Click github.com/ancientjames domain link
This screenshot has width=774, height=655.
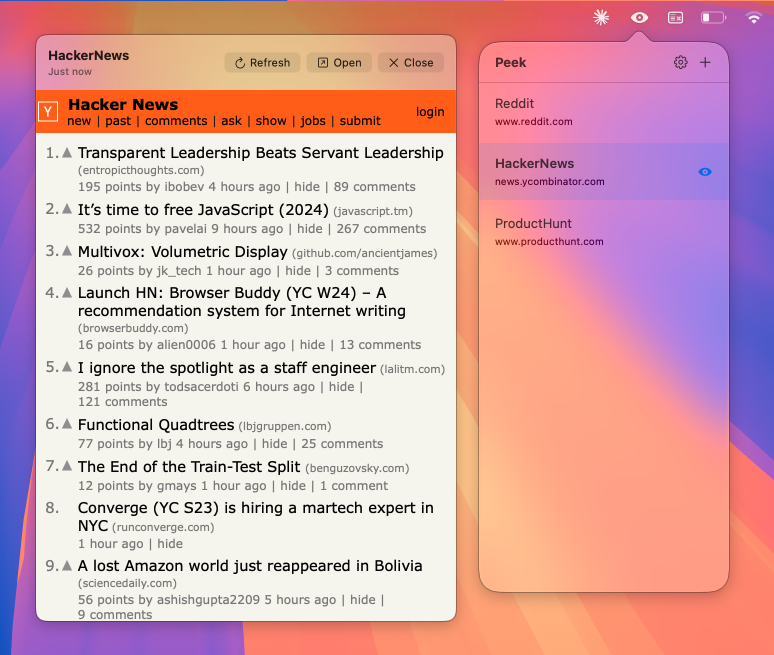(x=365, y=253)
